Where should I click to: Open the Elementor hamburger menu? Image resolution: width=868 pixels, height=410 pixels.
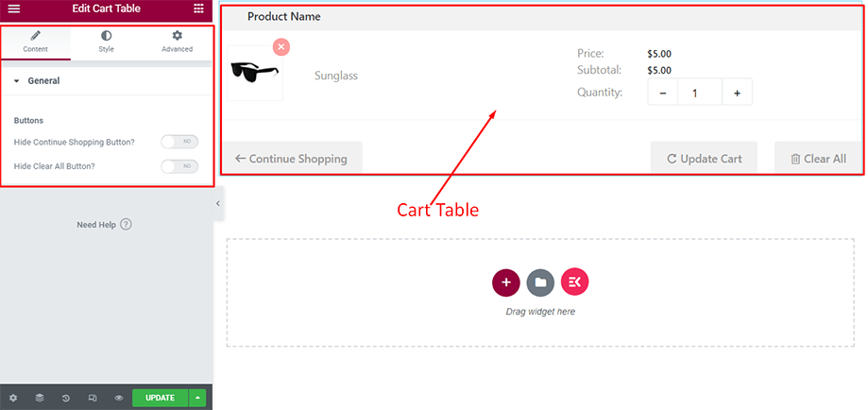point(13,9)
